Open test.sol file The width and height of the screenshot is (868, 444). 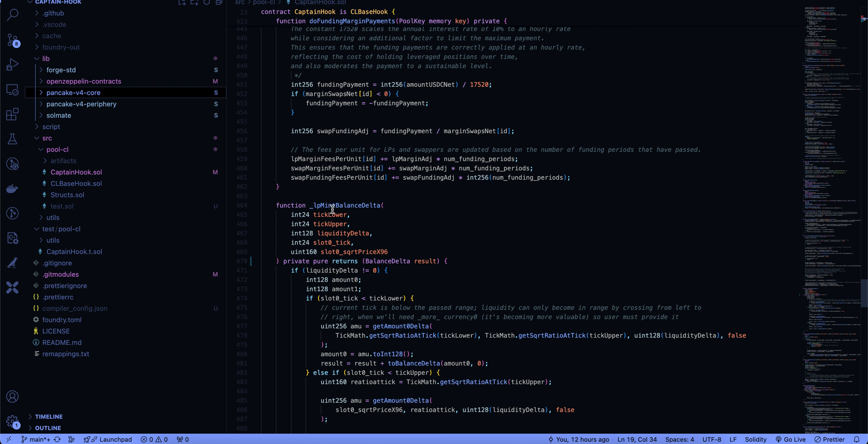[x=125, y=206]
